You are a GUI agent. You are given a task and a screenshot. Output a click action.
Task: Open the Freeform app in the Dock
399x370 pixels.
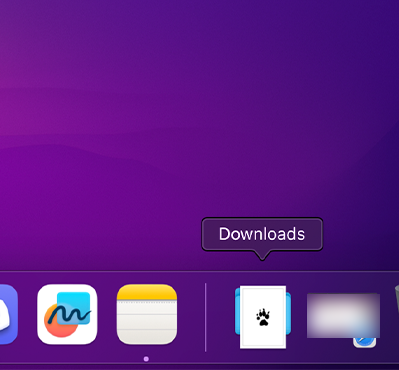pyautogui.click(x=67, y=314)
